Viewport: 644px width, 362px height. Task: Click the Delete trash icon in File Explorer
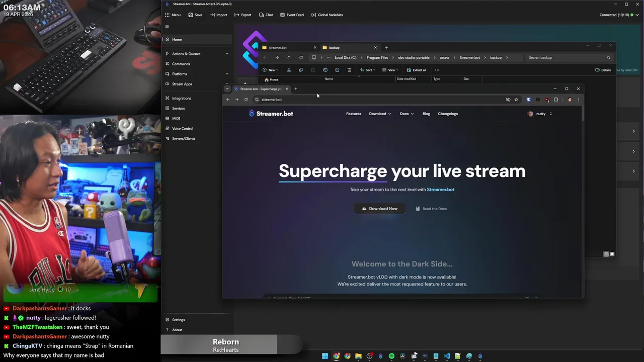pyautogui.click(x=349, y=70)
